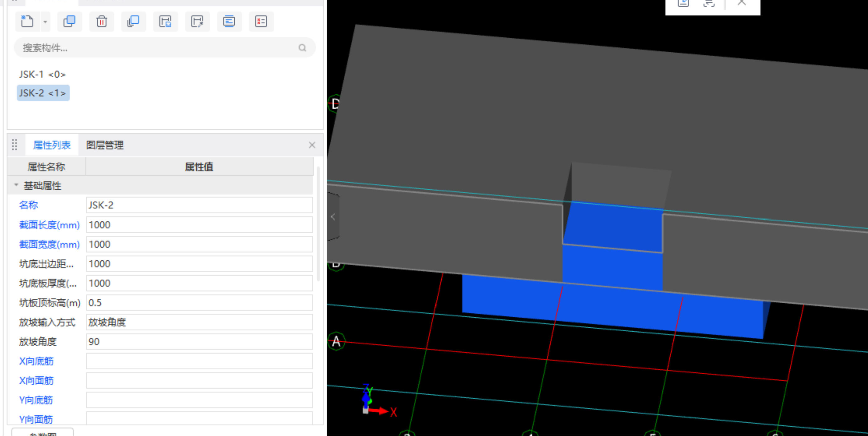
Task: Open the 放坡输入方式 value dropdown
Action: pyautogui.click(x=199, y=322)
